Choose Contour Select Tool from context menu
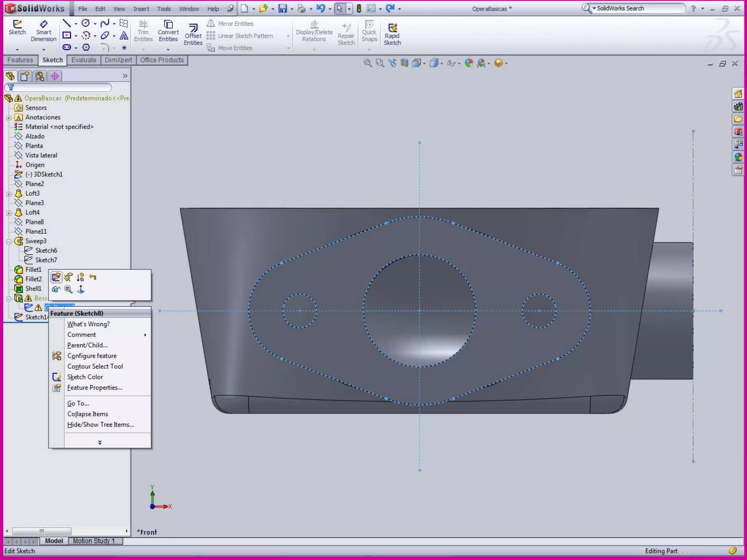The image size is (747, 560). point(95,366)
